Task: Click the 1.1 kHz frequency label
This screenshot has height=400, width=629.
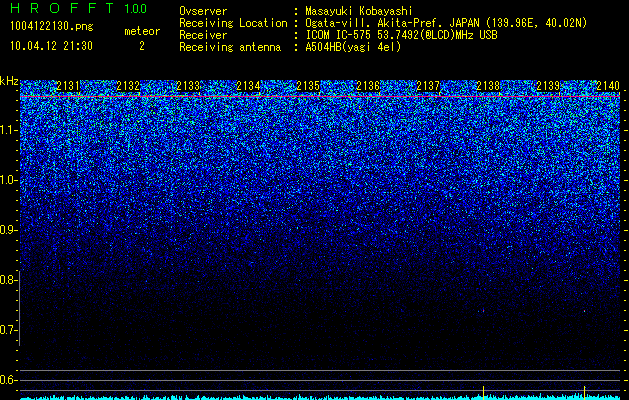Action: point(9,130)
